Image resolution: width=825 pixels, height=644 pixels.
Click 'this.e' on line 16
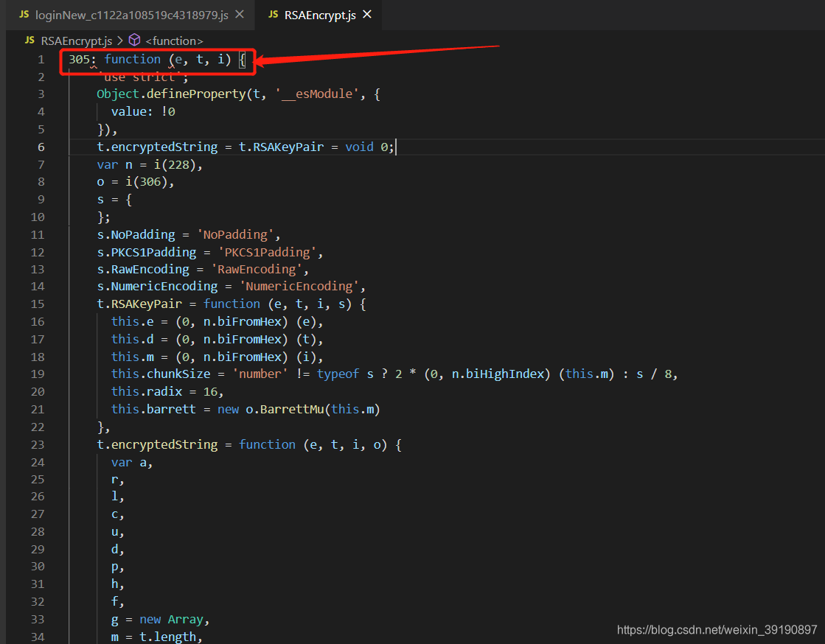(132, 322)
